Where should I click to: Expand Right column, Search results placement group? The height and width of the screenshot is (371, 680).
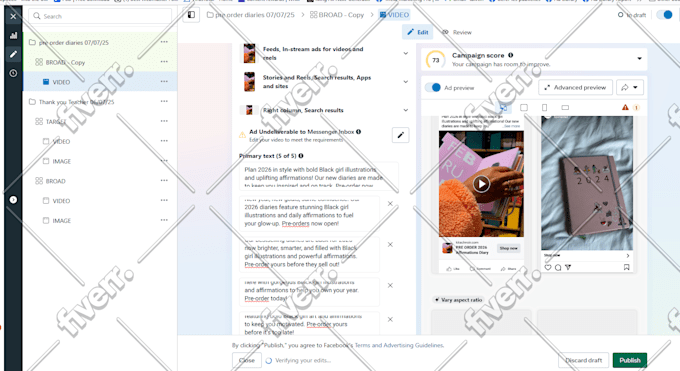coord(405,110)
